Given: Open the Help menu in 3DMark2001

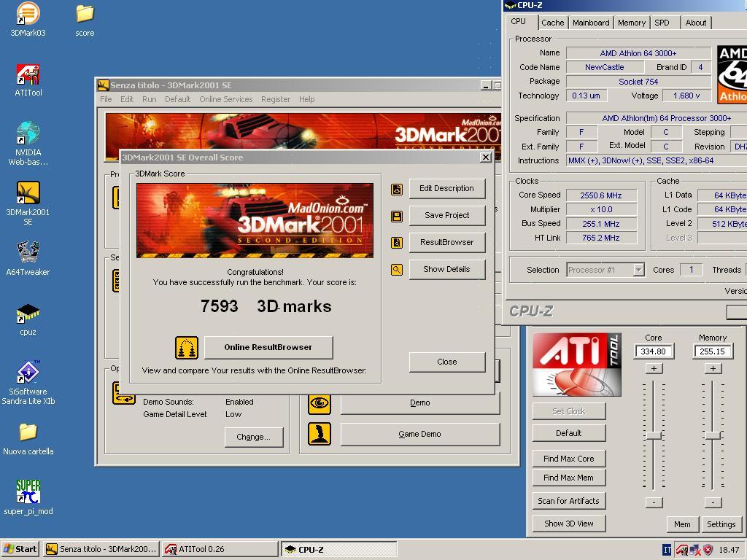Looking at the screenshot, I should 307,99.
